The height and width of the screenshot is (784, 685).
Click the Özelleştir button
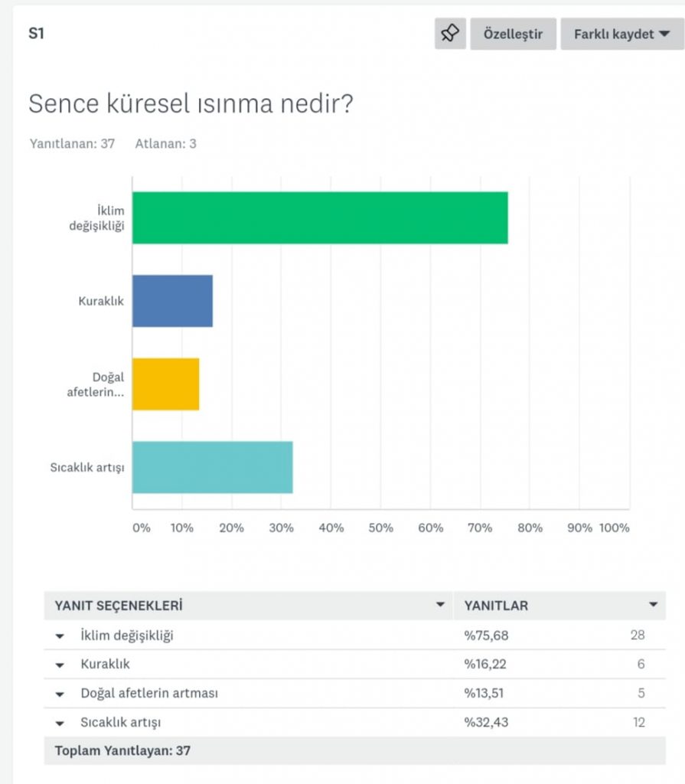click(x=514, y=33)
